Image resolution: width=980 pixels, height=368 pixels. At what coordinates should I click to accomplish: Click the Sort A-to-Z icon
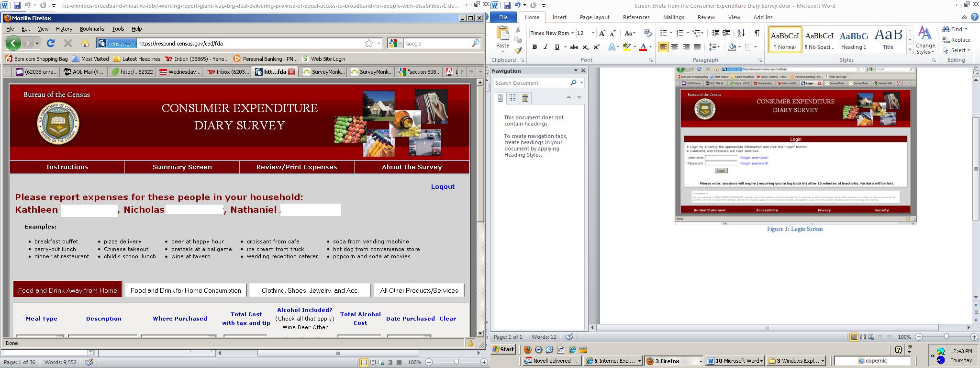741,33
